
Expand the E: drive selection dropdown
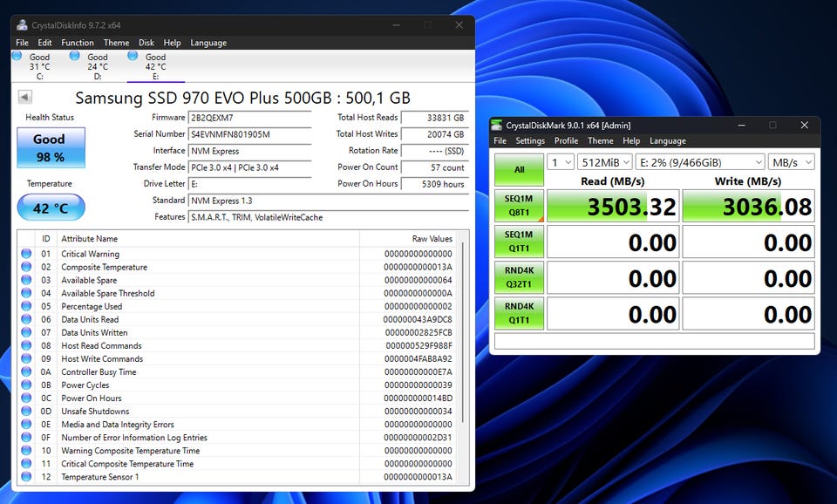click(700, 162)
